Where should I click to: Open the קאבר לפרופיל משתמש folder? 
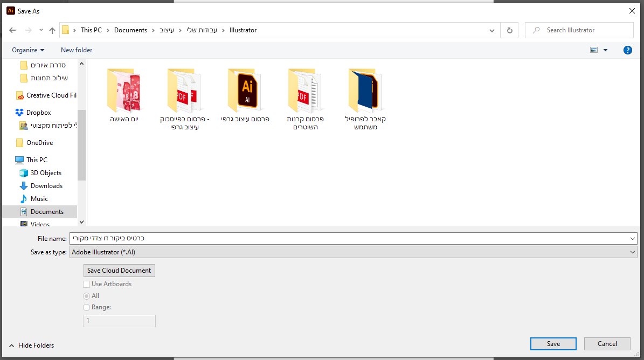pyautogui.click(x=365, y=99)
